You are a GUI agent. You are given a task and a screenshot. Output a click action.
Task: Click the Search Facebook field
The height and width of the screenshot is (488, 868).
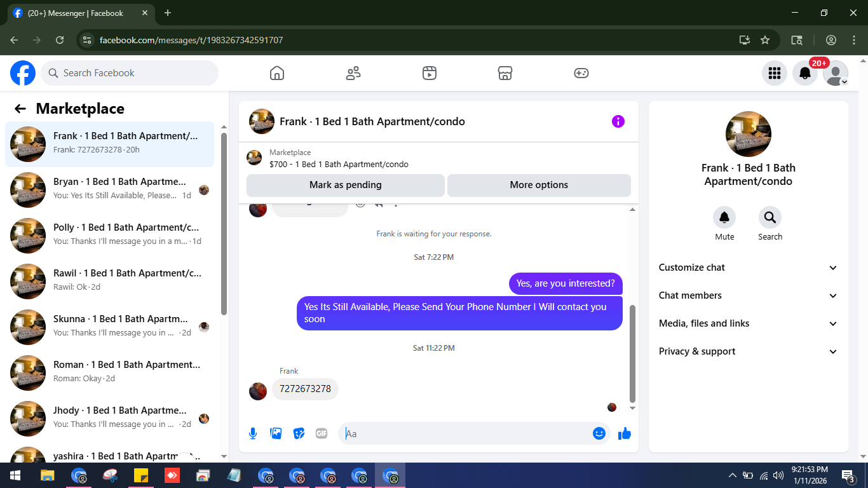(130, 73)
